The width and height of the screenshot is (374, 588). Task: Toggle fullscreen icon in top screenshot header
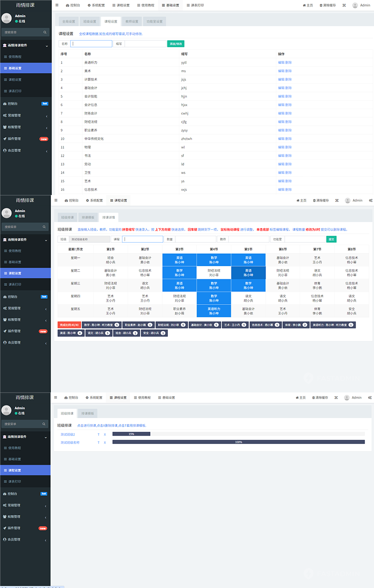(344, 5)
